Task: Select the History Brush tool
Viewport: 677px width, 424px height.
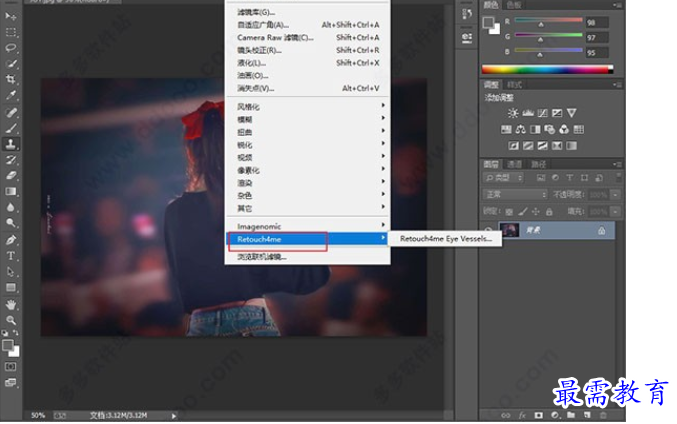Action: (11, 160)
